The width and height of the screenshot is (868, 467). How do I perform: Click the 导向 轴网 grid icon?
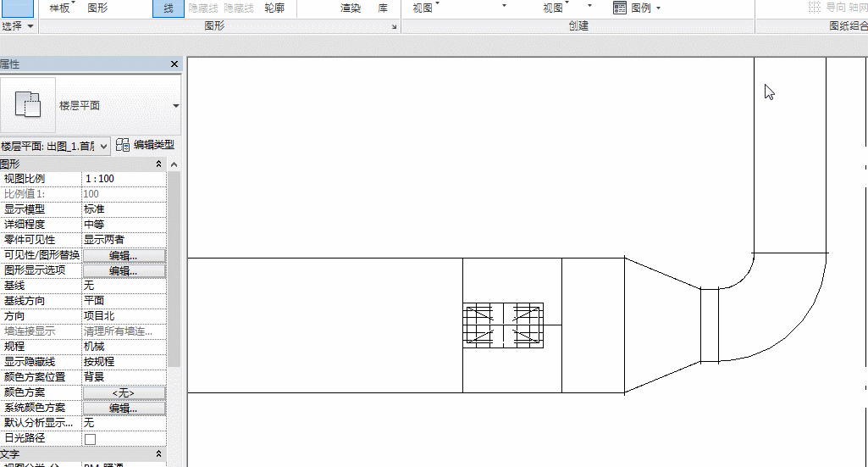815,7
